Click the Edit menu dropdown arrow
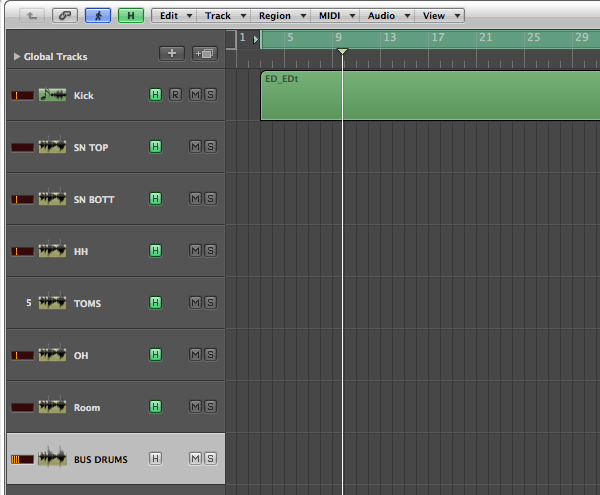 [x=189, y=16]
